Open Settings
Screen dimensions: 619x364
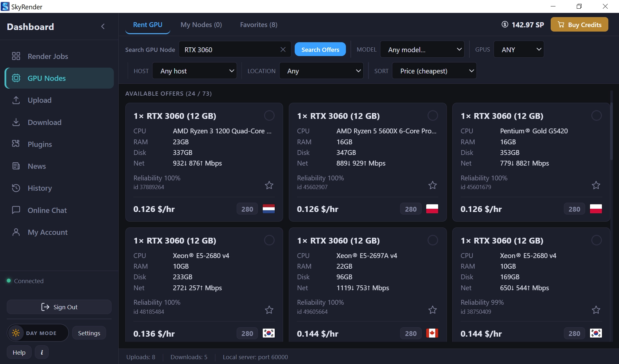[89, 333]
